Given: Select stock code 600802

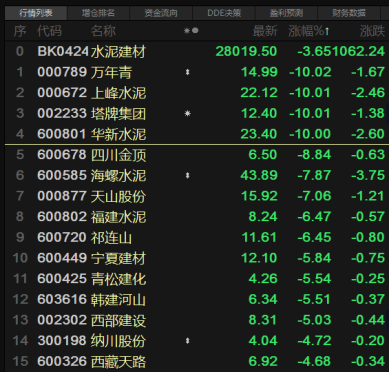Looking at the screenshot, I should (62, 217).
